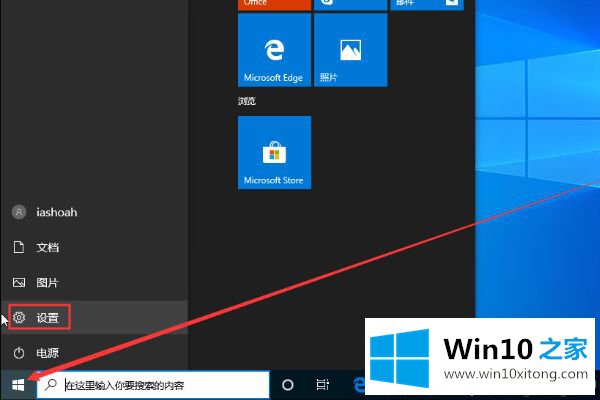Open Documents (文档) from Start menu
600x400 pixels.
pos(94,247)
